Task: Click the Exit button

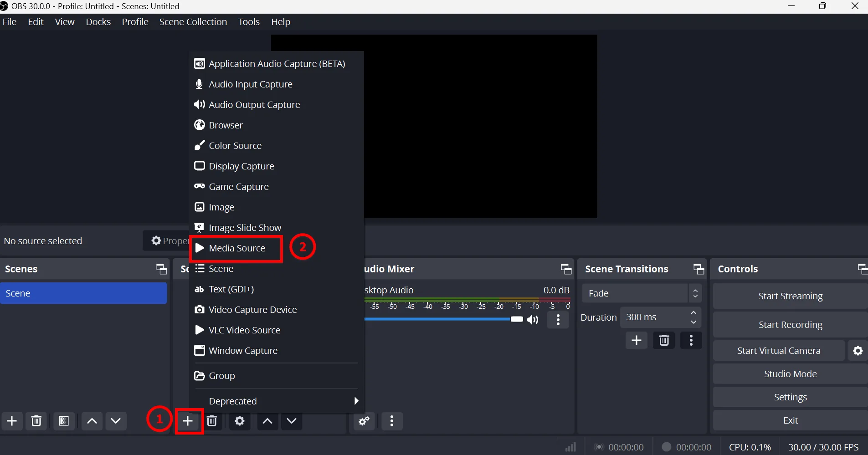Action: 791,420
